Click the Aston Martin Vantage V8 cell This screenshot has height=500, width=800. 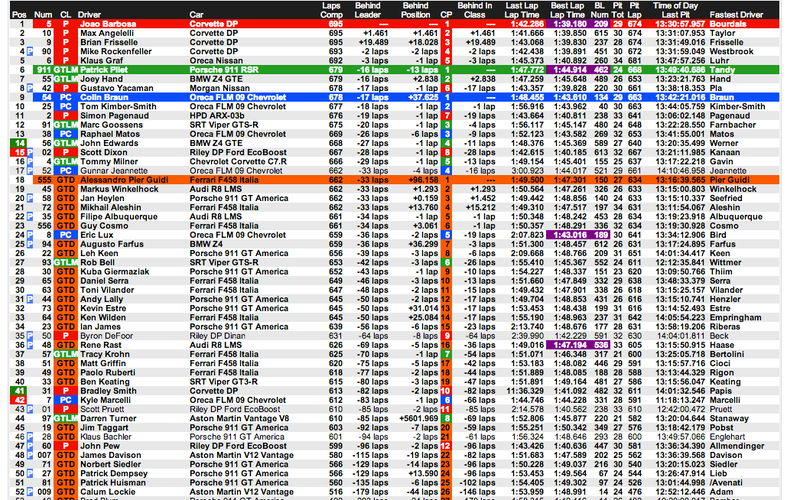click(x=239, y=419)
